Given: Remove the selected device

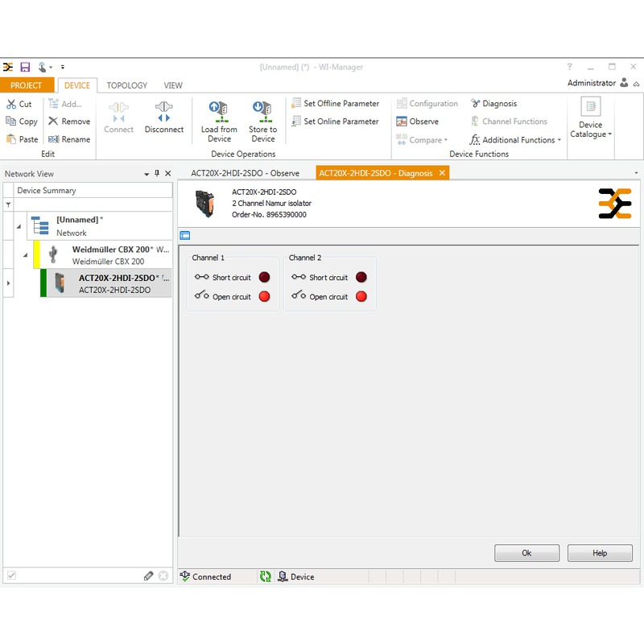Looking at the screenshot, I should click(x=69, y=122).
